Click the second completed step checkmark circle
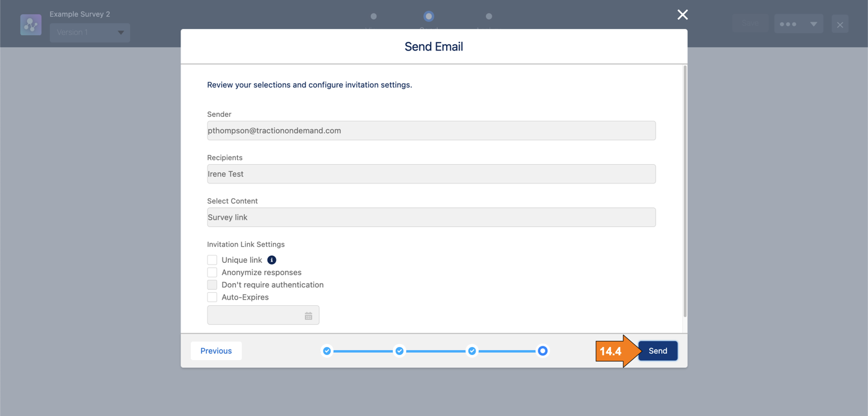868x416 pixels. pos(399,351)
